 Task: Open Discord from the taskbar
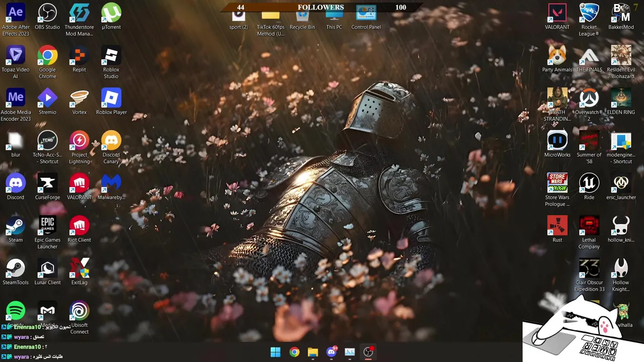tap(332, 352)
